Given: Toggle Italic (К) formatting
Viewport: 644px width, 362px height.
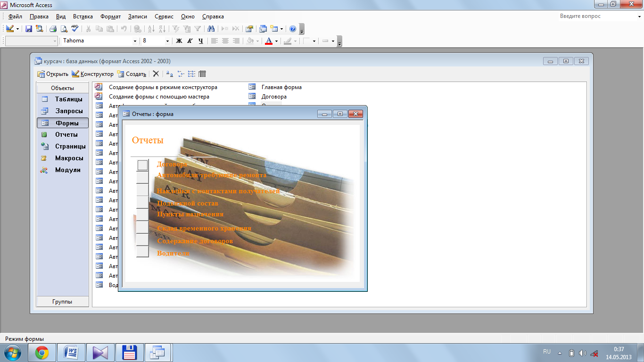Looking at the screenshot, I should tap(190, 41).
